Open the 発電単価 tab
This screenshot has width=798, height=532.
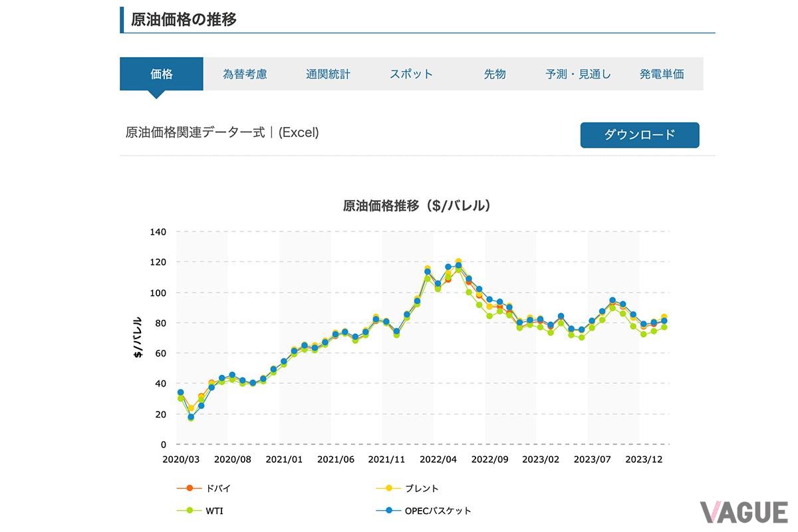click(x=662, y=74)
